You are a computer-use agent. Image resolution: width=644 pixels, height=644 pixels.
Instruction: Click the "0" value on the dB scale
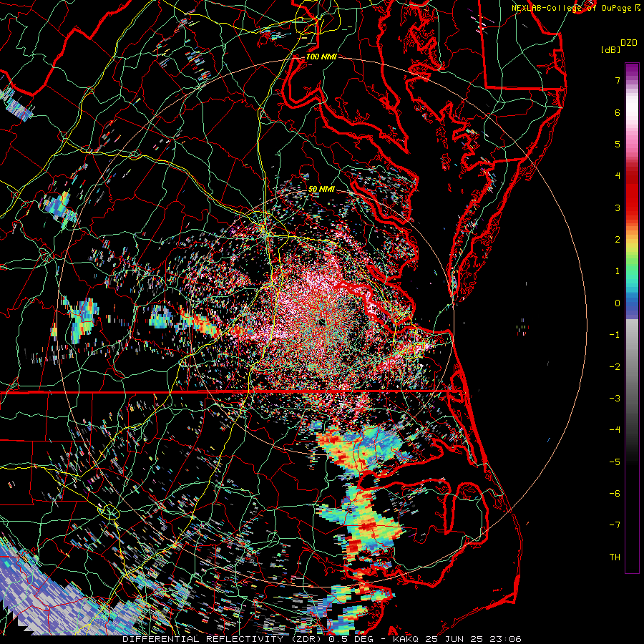(x=618, y=303)
